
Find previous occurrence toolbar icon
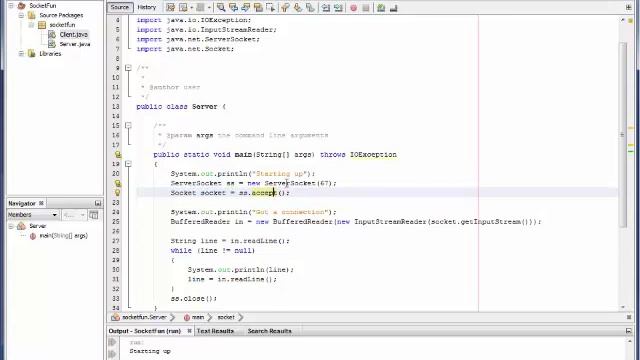(x=233, y=7)
